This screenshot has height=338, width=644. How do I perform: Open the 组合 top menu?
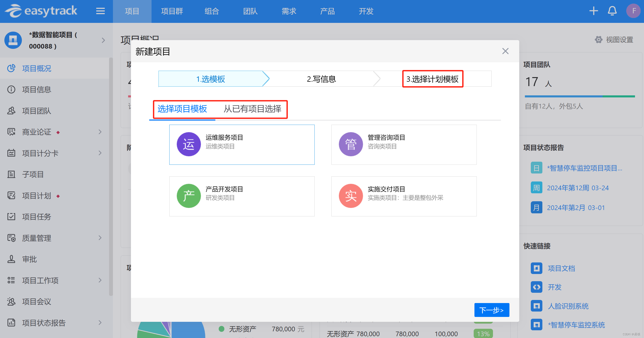212,11
